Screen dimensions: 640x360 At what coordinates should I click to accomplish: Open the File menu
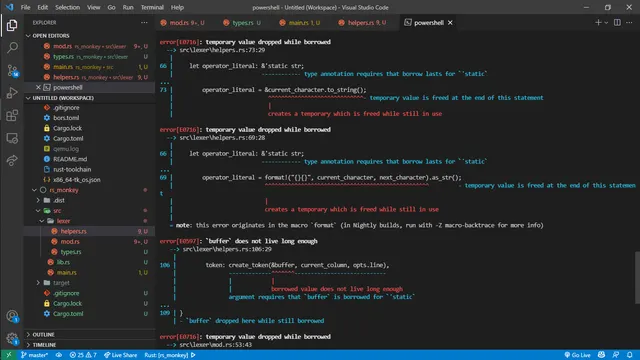(x=25, y=7)
